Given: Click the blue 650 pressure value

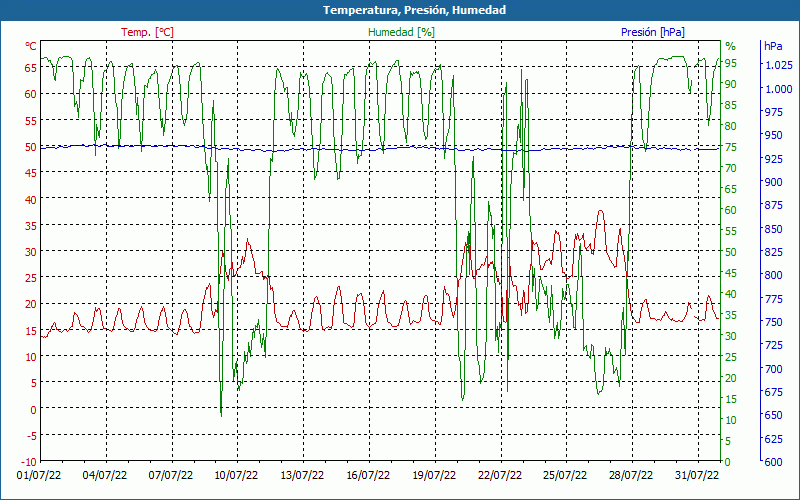Looking at the screenshot, I should (x=773, y=415).
